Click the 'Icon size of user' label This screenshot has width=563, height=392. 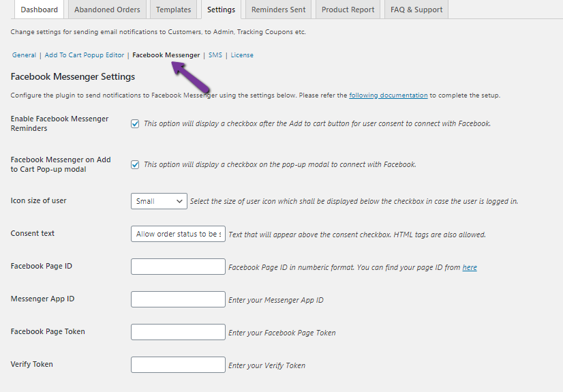coord(38,200)
